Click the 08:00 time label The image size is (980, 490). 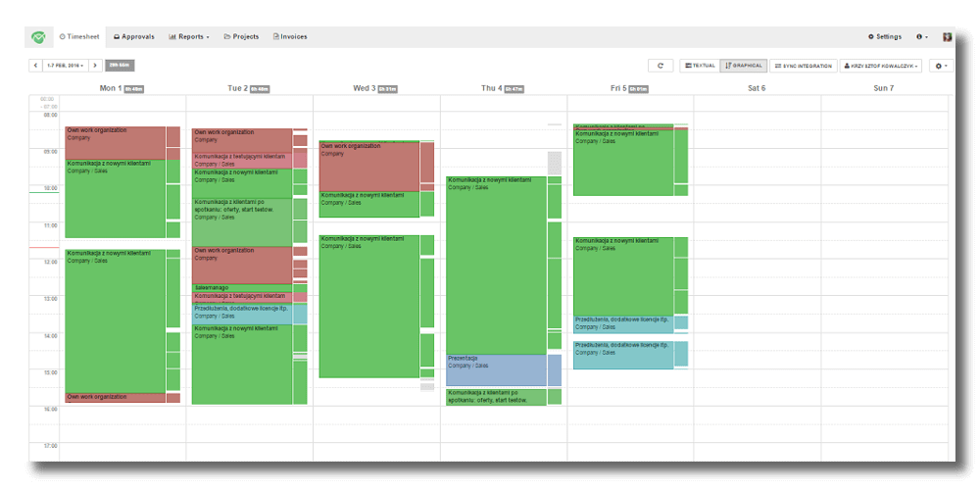tap(50, 115)
